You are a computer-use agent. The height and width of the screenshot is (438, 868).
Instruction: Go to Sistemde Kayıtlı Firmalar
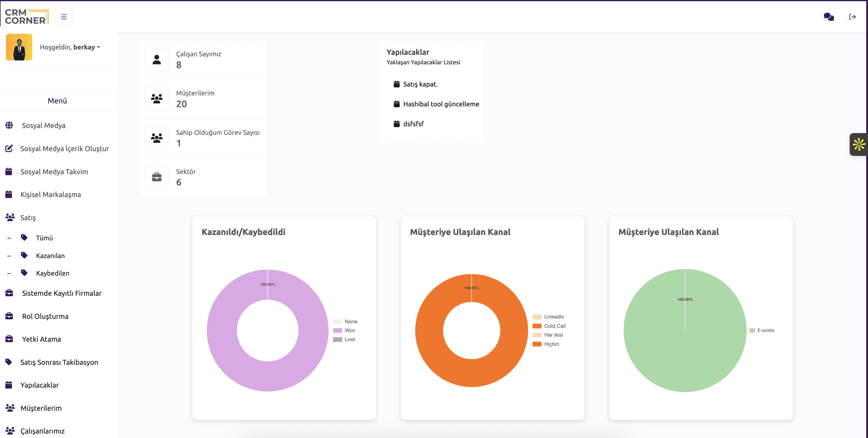(62, 293)
